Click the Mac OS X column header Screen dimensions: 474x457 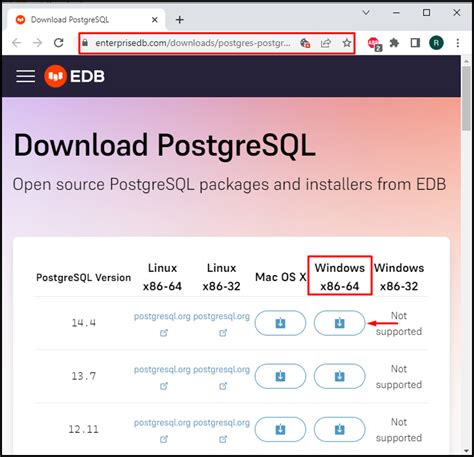[280, 277]
